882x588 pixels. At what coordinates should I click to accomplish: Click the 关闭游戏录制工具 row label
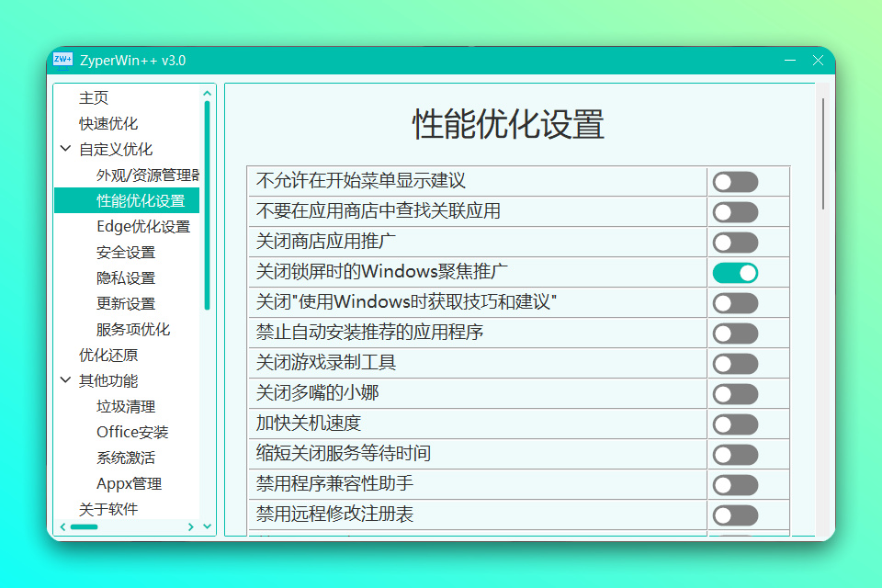pos(325,362)
